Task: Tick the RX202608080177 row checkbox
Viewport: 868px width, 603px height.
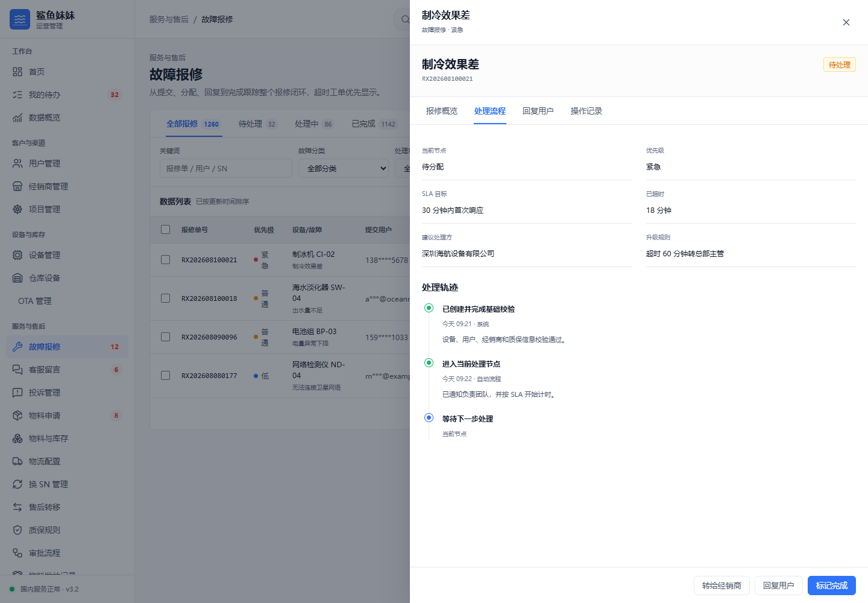Action: 166,376
